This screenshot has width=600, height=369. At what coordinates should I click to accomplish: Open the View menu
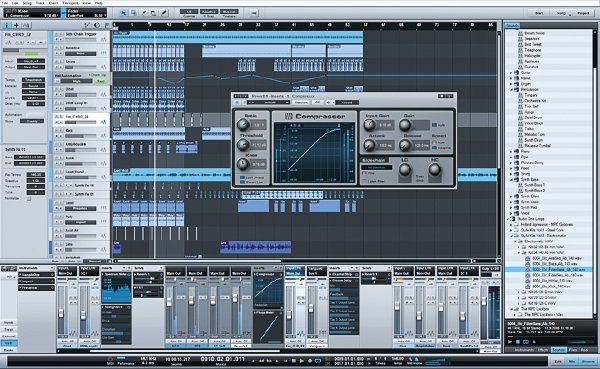[x=87, y=3]
